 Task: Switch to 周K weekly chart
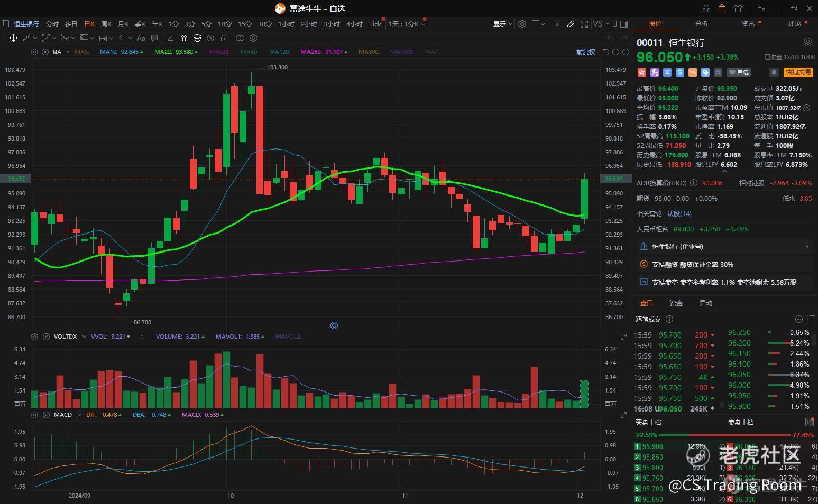[x=106, y=24]
